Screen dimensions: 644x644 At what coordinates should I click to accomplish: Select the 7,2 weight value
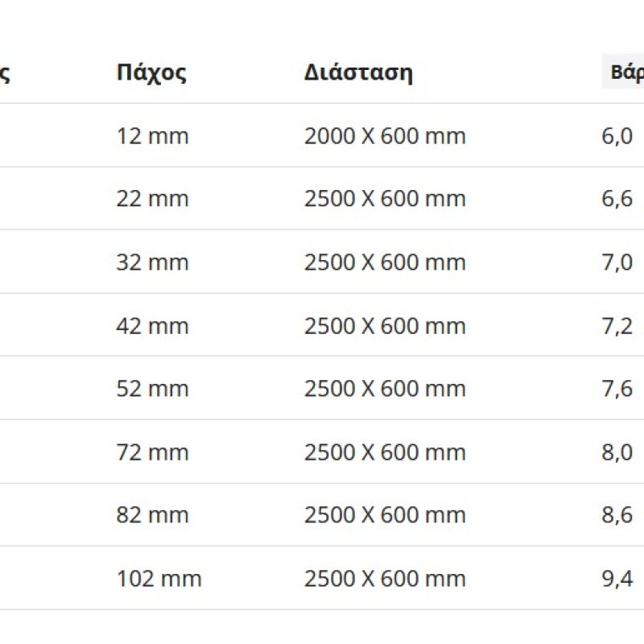tap(617, 326)
